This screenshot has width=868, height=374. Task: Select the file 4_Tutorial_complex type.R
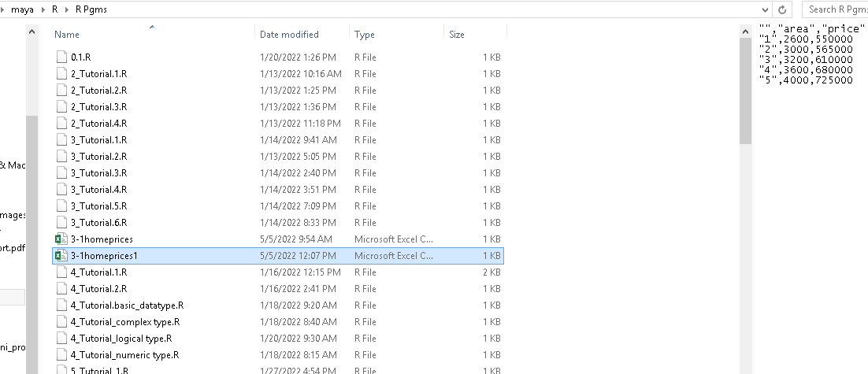click(125, 322)
